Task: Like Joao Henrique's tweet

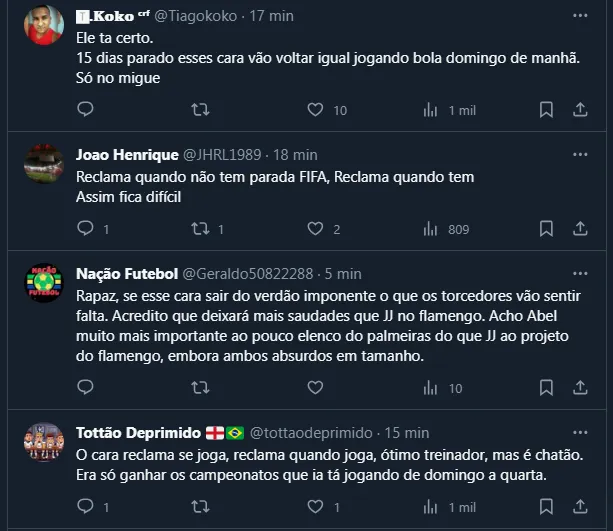Action: pyautogui.click(x=315, y=229)
